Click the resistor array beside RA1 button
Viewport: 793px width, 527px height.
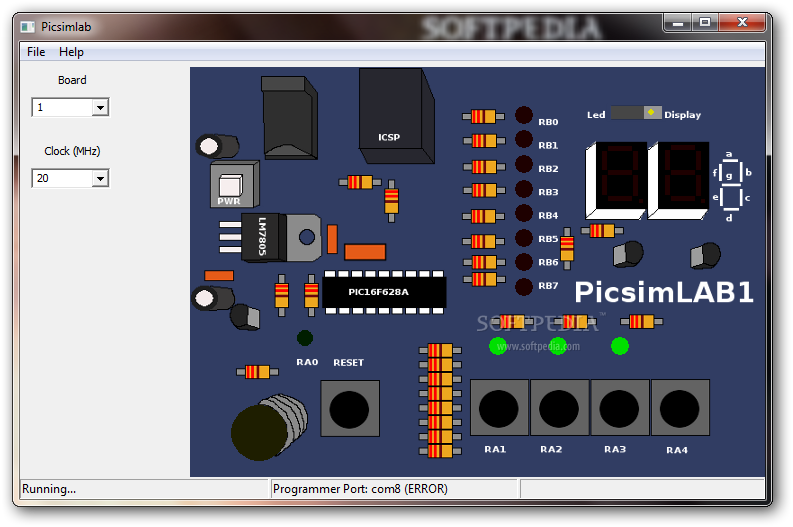tap(440, 401)
